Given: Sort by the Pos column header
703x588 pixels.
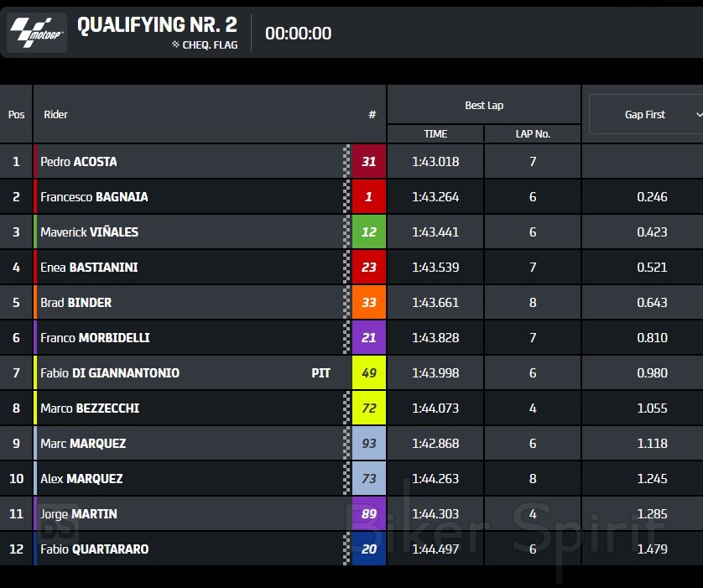Looking at the screenshot, I should tap(16, 114).
